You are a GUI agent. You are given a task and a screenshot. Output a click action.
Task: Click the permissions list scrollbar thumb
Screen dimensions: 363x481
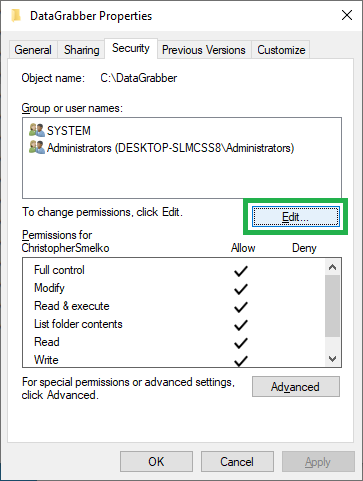pyautogui.click(x=332, y=306)
